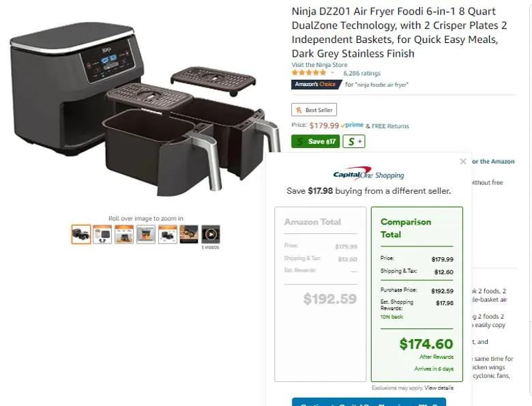The image size is (532, 406).
Task: Select the sixth product thumbnail image
Action: tap(189, 234)
